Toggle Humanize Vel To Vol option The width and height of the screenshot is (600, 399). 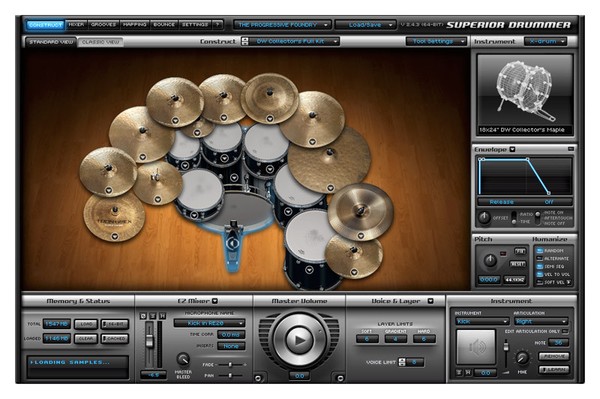540,274
